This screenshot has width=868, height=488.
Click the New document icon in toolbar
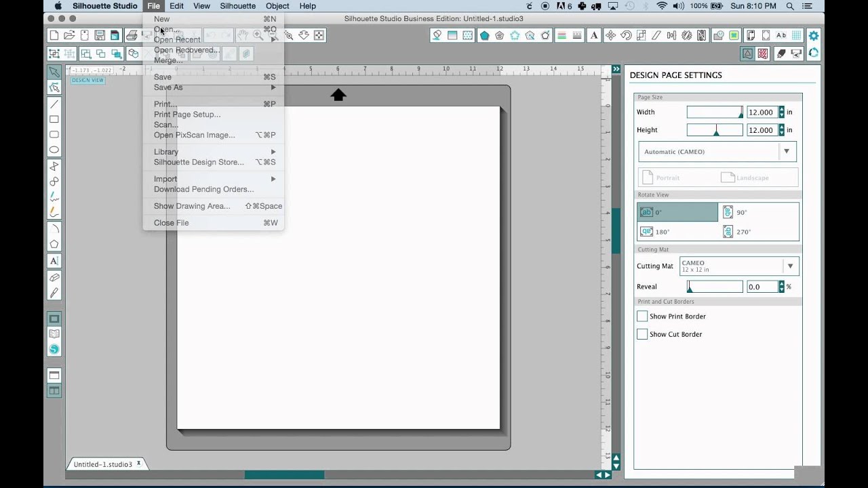click(54, 35)
